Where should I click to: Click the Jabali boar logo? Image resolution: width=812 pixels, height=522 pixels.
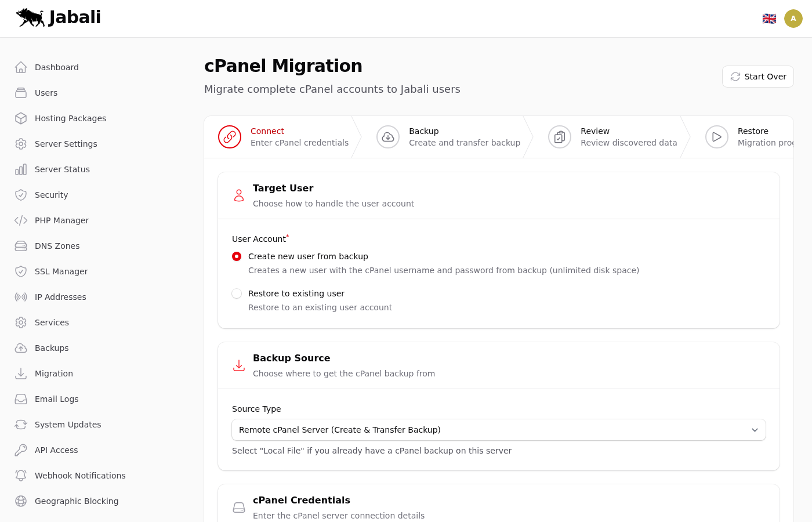(x=31, y=17)
